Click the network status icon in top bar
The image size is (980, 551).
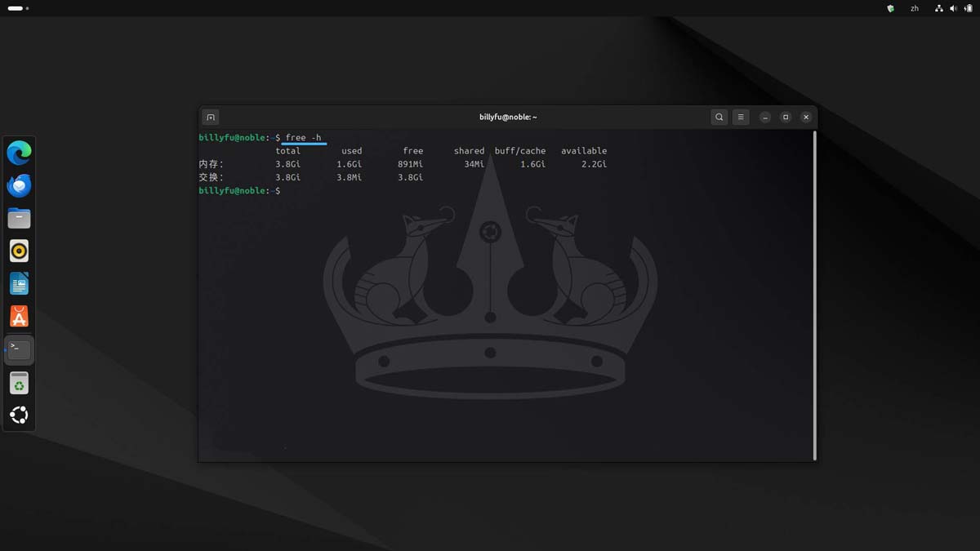click(x=939, y=8)
